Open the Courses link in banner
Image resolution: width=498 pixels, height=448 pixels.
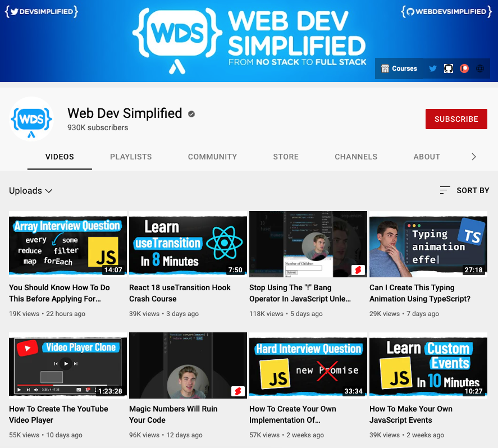point(399,68)
